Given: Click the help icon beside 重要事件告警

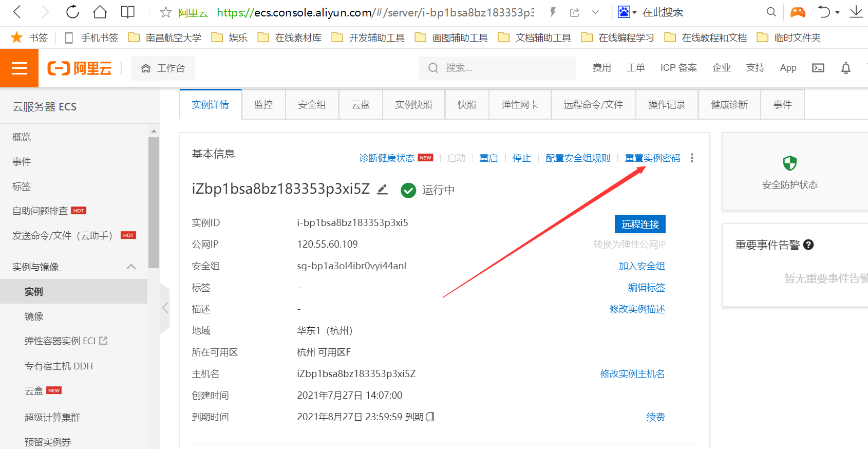Looking at the screenshot, I should (x=808, y=245).
